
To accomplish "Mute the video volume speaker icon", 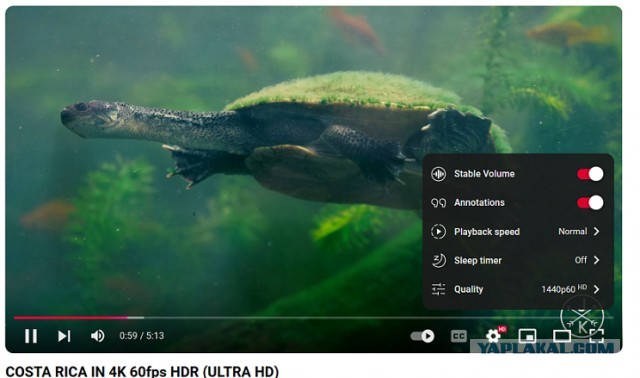I will click(x=97, y=336).
